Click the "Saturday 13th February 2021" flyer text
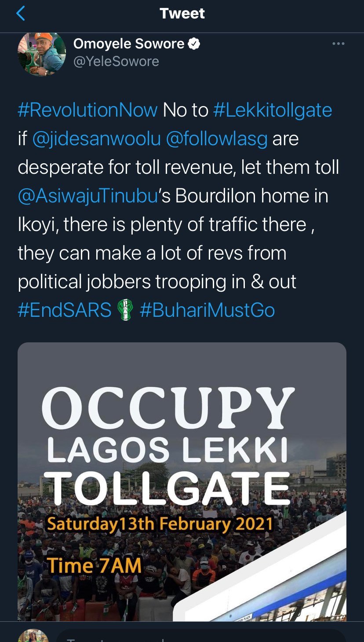364x642 pixels. (160, 525)
